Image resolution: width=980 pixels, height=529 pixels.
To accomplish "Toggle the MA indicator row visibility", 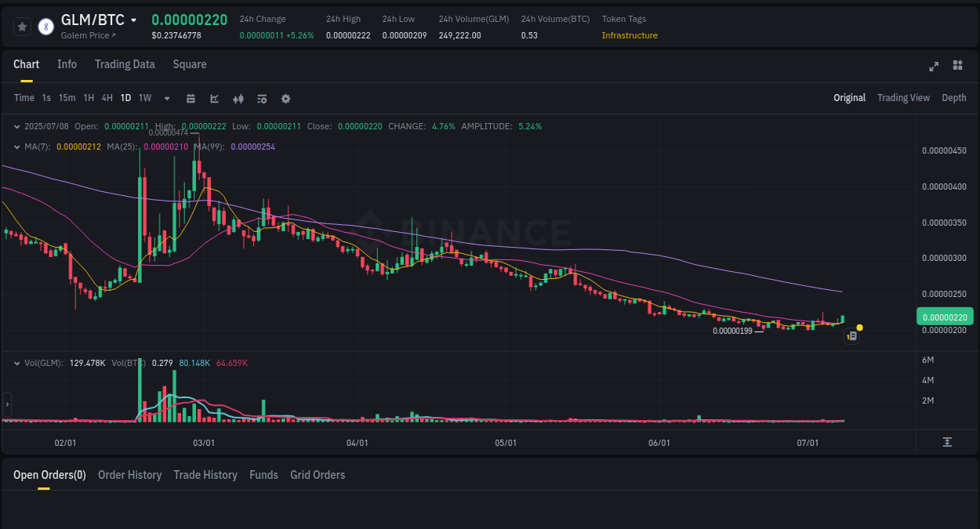I will pos(17,147).
